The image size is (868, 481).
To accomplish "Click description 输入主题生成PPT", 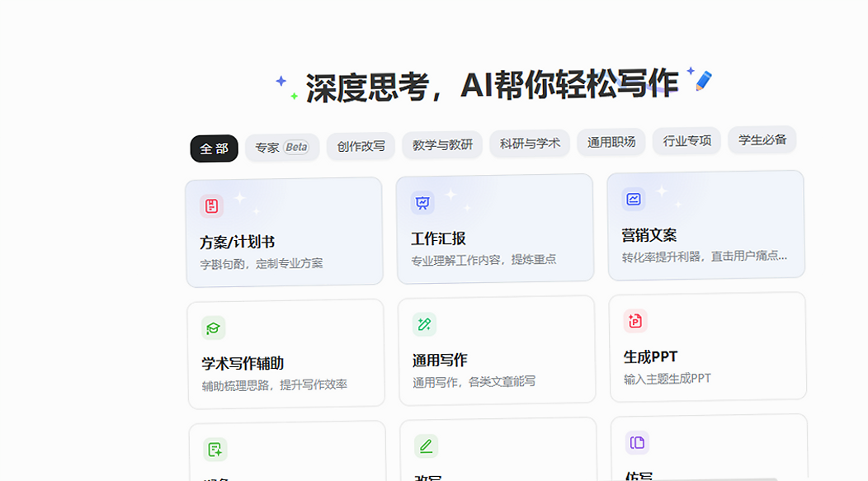I will 667,380.
